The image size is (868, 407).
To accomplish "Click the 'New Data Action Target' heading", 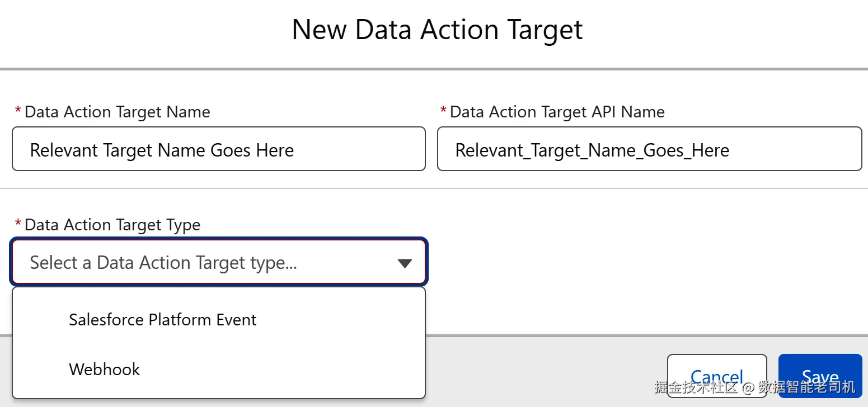I will [437, 30].
